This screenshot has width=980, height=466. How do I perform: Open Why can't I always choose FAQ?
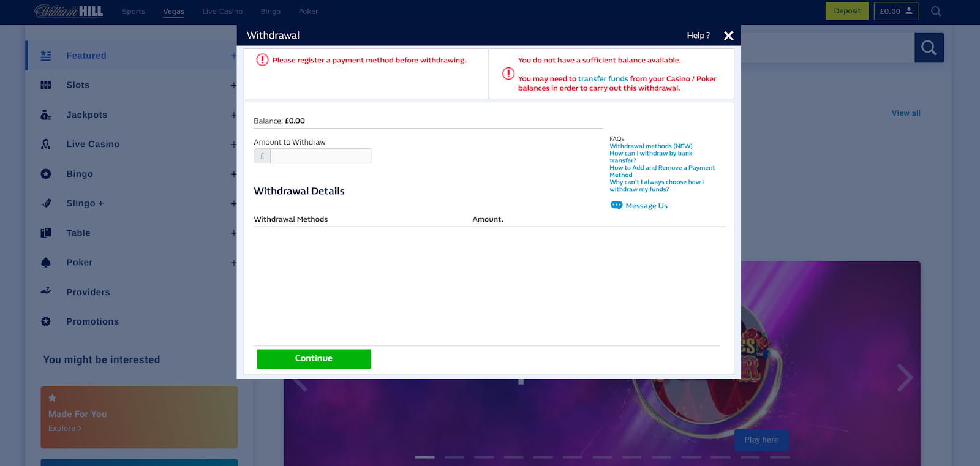click(657, 186)
